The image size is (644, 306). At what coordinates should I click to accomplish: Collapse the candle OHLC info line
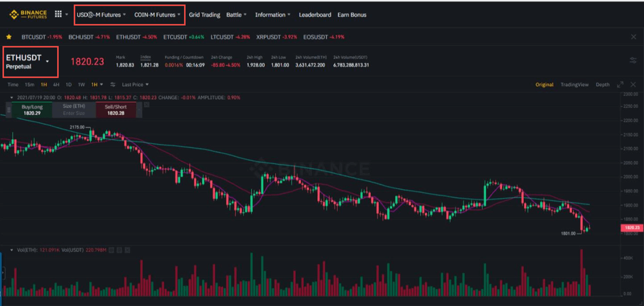click(x=12, y=98)
